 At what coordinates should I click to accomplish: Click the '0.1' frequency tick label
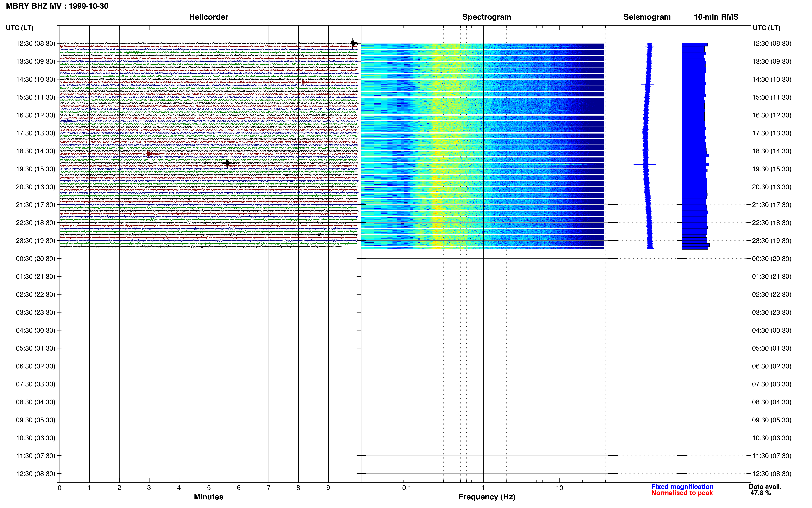407,487
